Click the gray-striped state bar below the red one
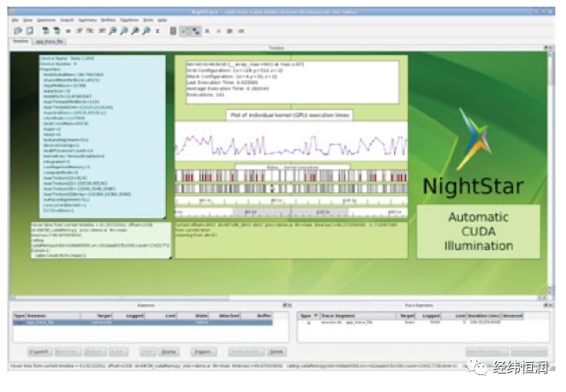The width and height of the screenshot is (566, 392). 291,189
